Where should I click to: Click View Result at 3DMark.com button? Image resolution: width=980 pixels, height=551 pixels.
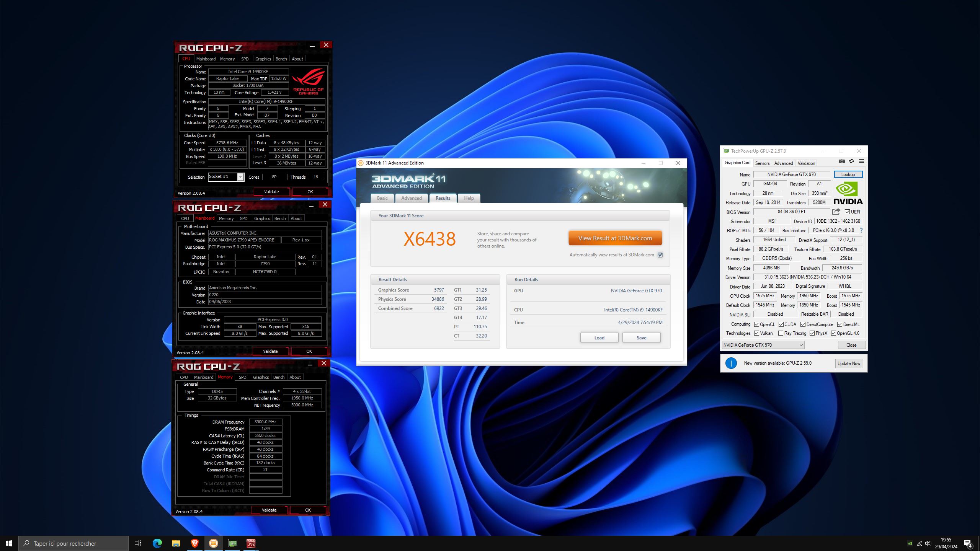point(615,238)
